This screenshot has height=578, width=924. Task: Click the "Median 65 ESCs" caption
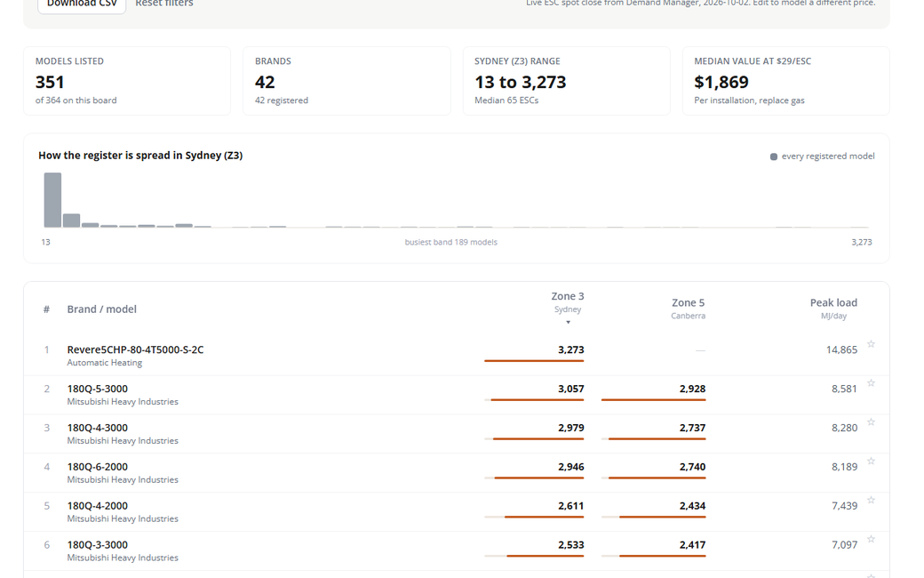click(506, 100)
